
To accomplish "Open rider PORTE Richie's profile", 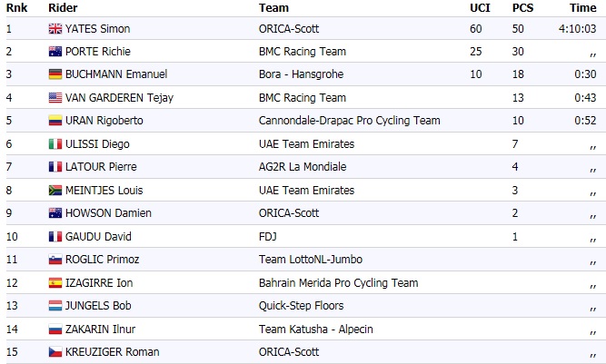I will [100, 52].
